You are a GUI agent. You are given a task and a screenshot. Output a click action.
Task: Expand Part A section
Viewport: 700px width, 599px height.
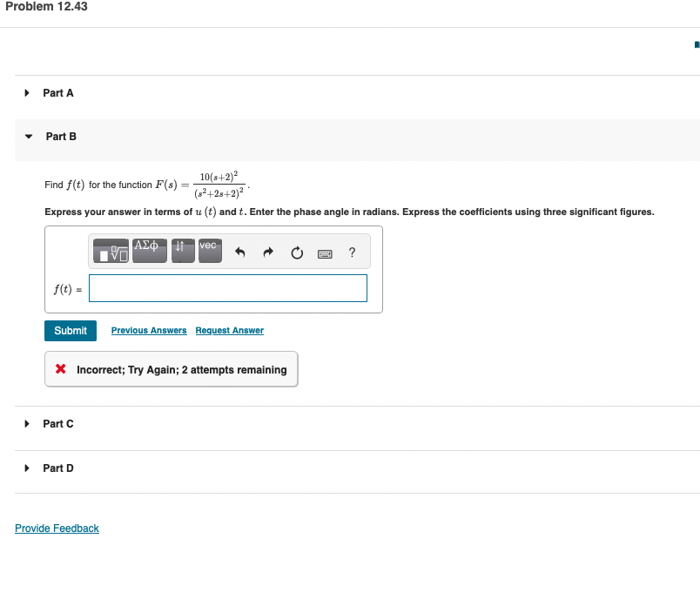point(27,93)
